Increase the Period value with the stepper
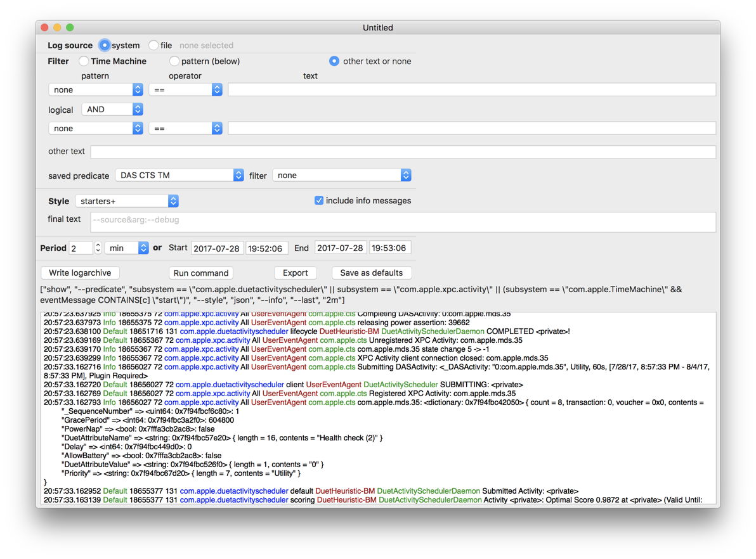This screenshot has height=559, width=756. tap(100, 244)
